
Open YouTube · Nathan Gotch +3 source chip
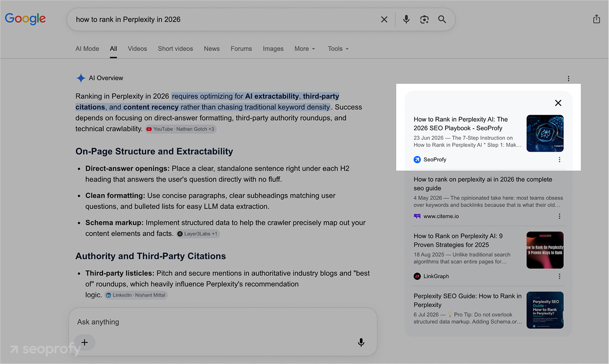[181, 129]
